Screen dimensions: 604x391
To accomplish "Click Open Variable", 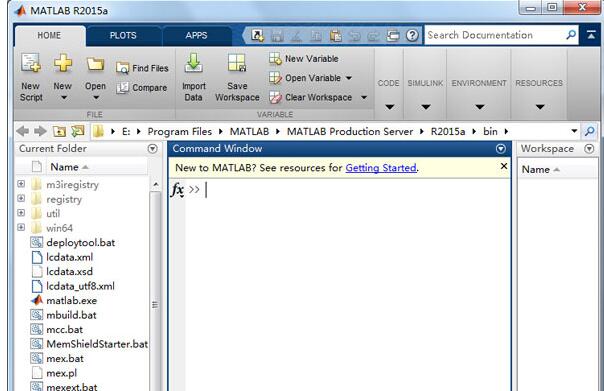I will (305, 78).
